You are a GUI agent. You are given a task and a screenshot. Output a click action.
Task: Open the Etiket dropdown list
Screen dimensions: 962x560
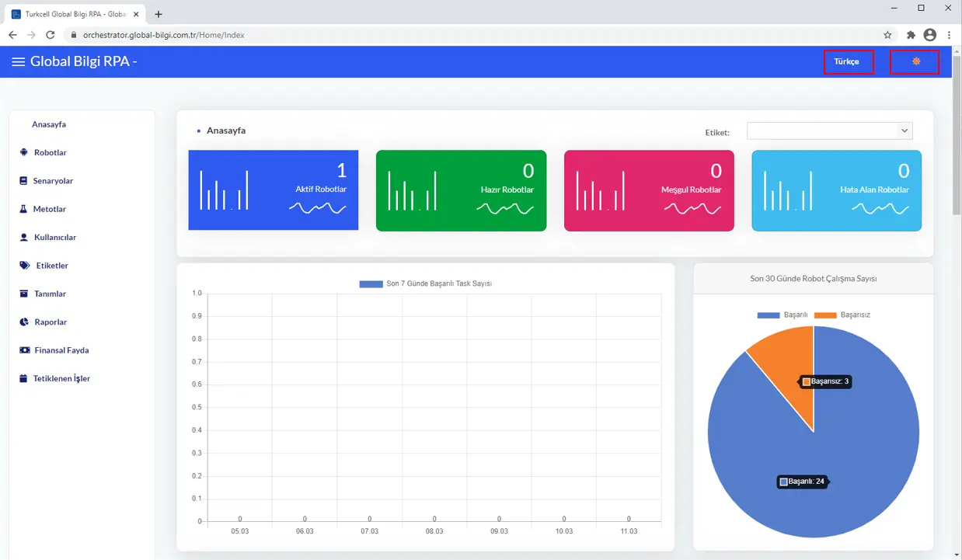pyautogui.click(x=829, y=131)
